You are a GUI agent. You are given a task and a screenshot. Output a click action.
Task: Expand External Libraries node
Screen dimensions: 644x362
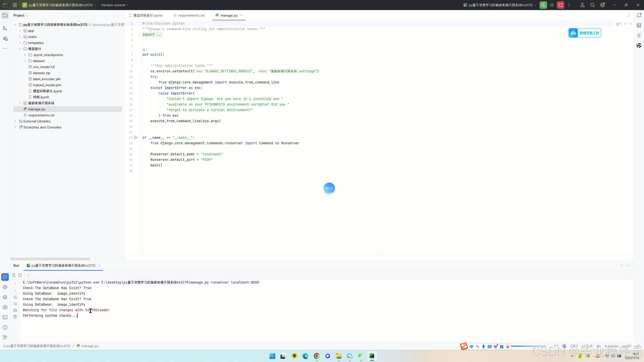[x=15, y=121]
